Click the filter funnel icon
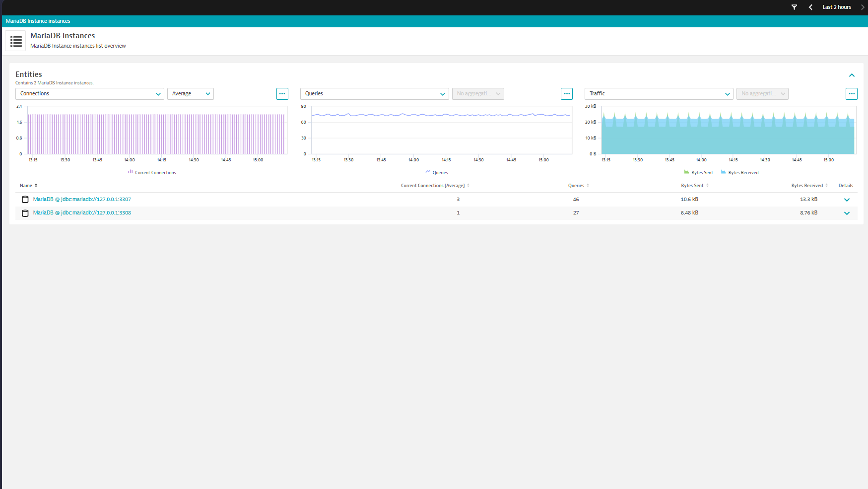This screenshot has height=489, width=868. tap(794, 7)
